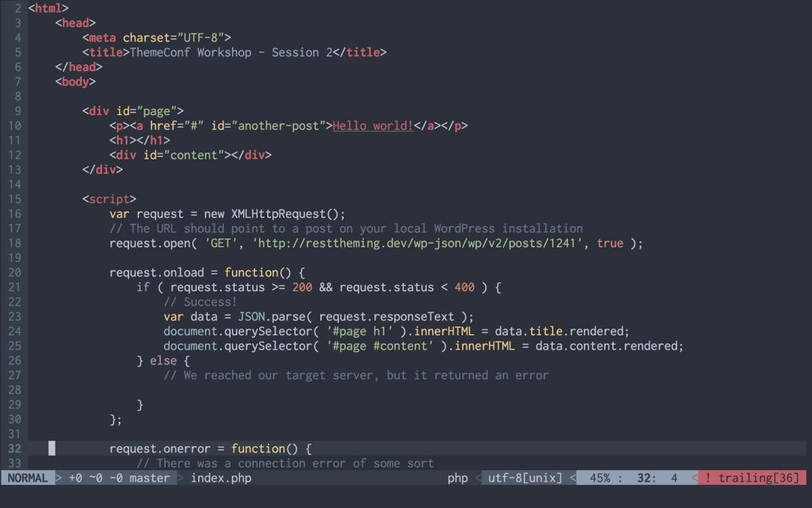Viewport: 812px width, 508px height.
Task: Click the cursor block on line 32
Action: [51, 448]
